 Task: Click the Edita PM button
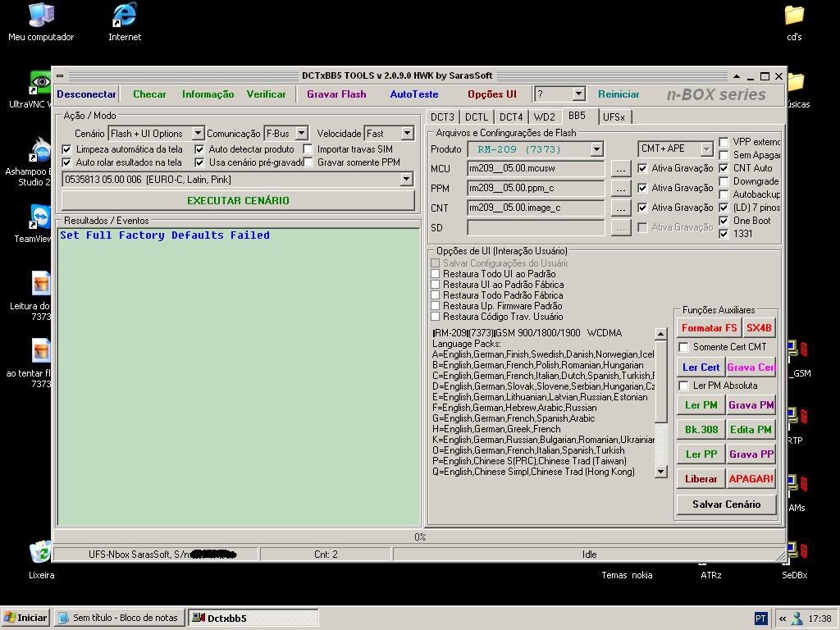(751, 430)
